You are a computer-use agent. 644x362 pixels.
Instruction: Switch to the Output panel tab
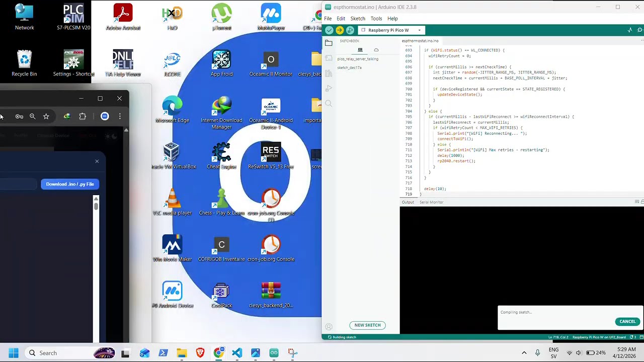coord(408,202)
